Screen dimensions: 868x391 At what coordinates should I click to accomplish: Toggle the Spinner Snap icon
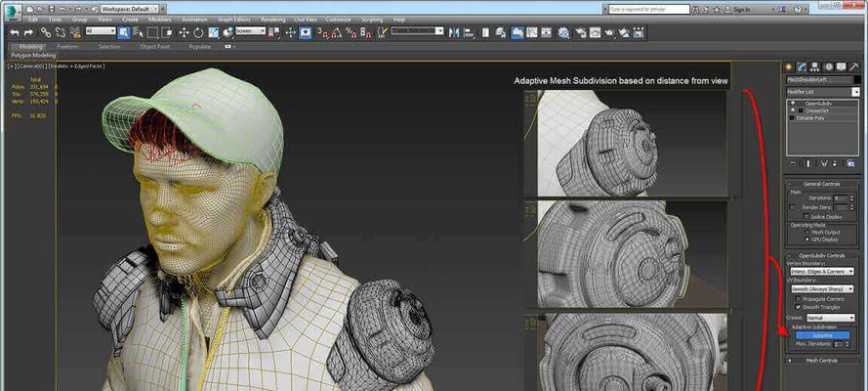point(365,32)
